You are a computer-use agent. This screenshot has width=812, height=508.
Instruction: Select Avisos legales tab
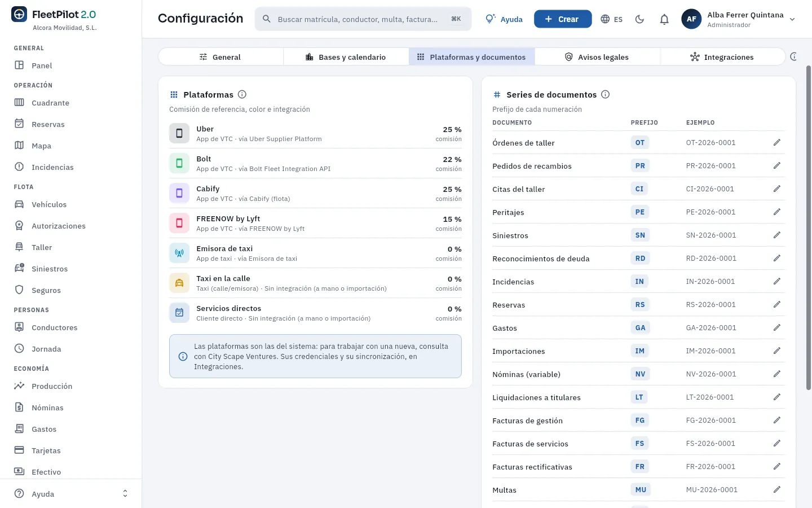[597, 57]
